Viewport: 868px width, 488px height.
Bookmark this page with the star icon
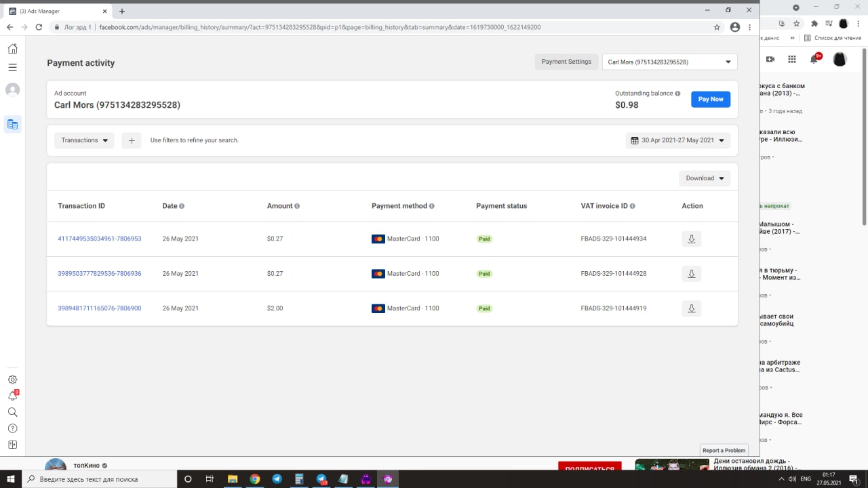(717, 27)
